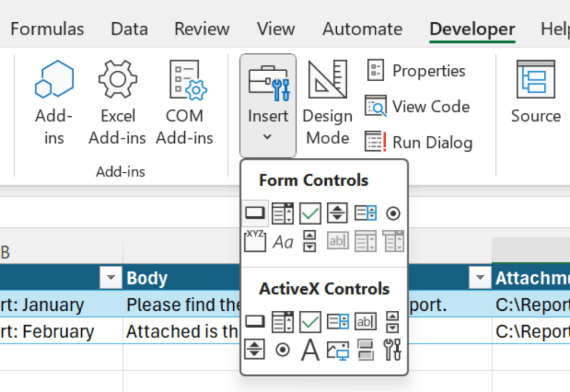The width and height of the screenshot is (570, 392).
Task: Switch to the Data tab
Action: pos(129,29)
